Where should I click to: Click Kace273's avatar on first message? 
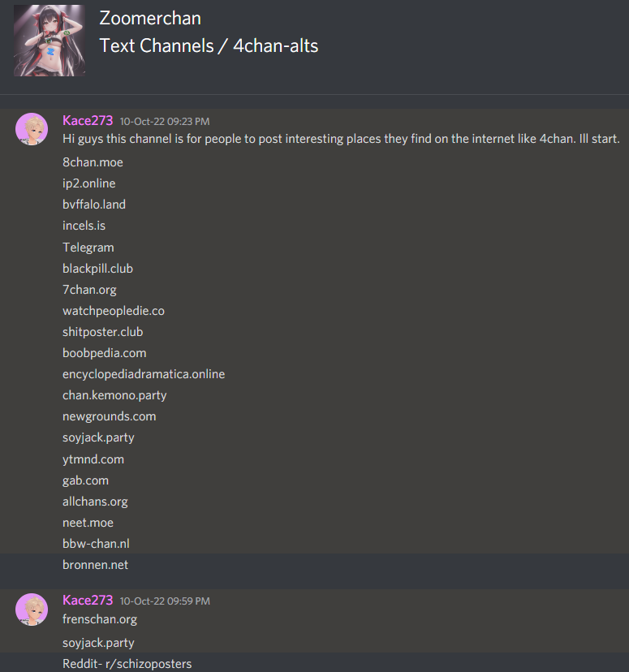[x=32, y=129]
